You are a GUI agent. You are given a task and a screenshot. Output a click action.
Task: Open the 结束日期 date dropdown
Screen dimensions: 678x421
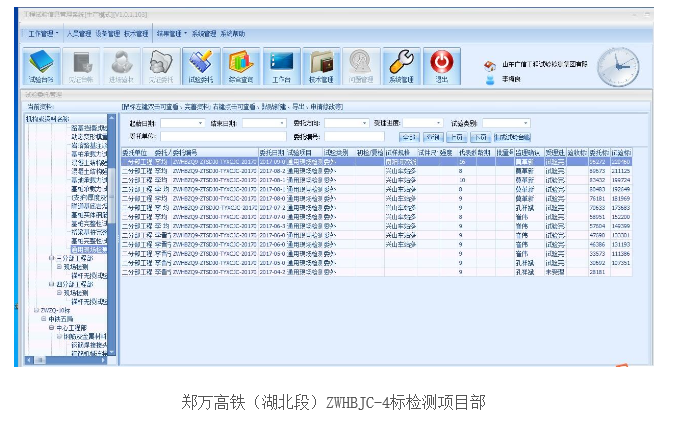[280, 123]
